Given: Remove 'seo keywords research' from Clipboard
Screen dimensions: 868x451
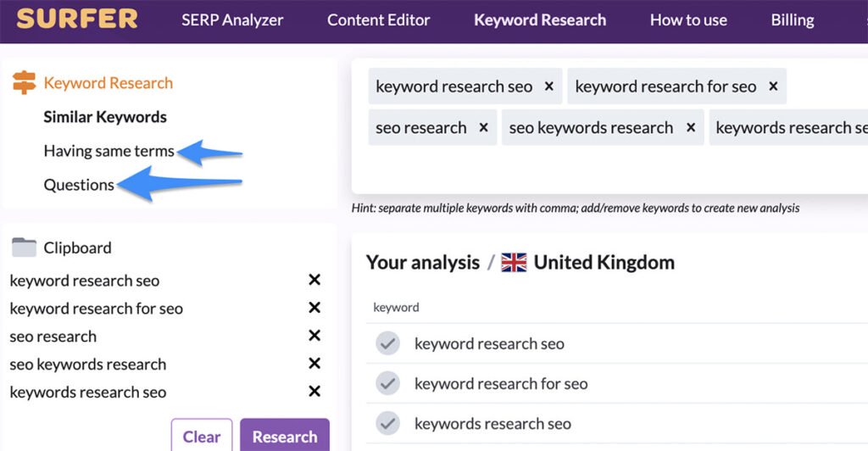Looking at the screenshot, I should point(314,363).
